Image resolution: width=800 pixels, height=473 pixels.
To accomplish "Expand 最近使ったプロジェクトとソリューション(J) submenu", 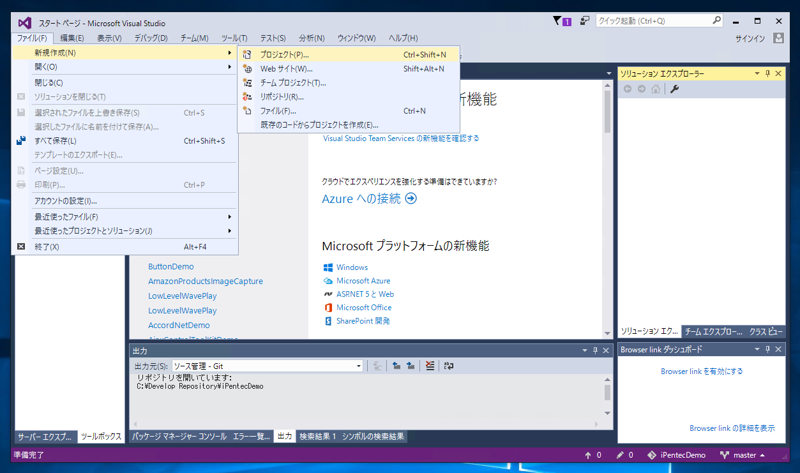I will tap(124, 231).
